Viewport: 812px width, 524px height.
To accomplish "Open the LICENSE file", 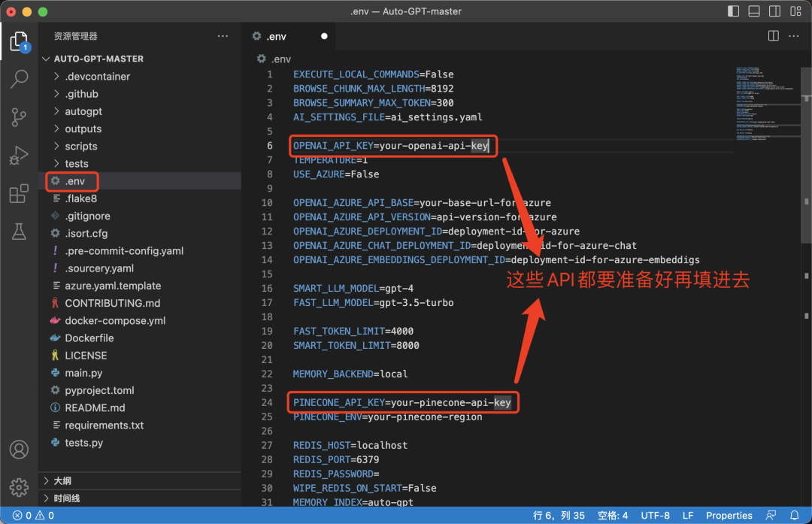I will pyautogui.click(x=140, y=355).
